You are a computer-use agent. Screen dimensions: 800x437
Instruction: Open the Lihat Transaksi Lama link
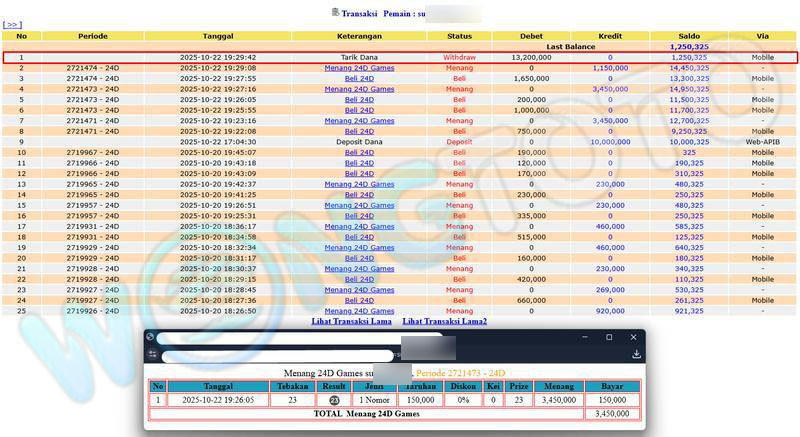352,321
